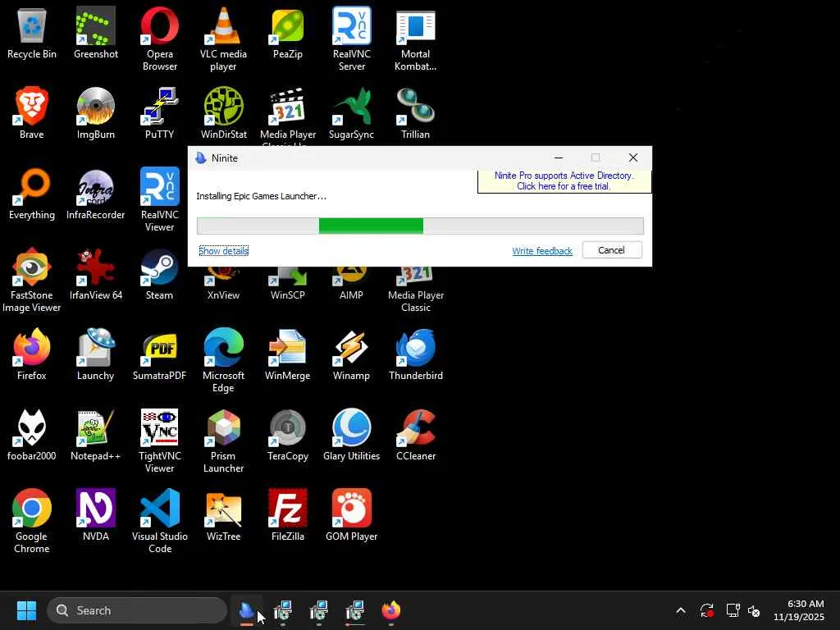Open the Windows Start menu
This screenshot has height=630, width=840.
click(26, 610)
